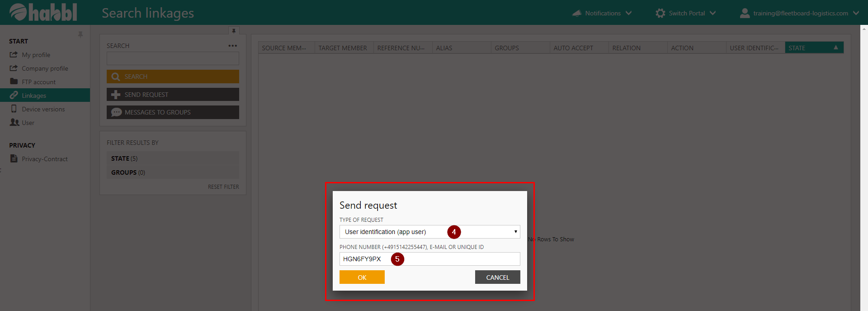Click the sidebar pin icon
868x311 pixels.
click(x=80, y=34)
